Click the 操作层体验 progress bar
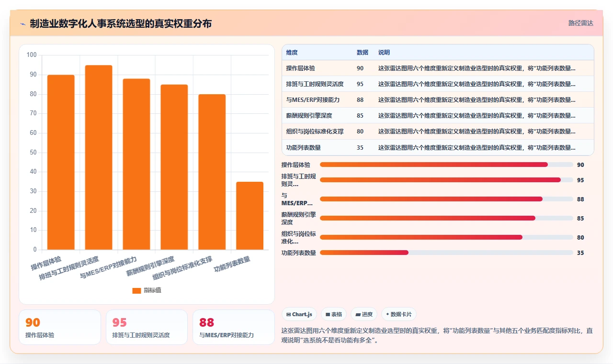This screenshot has height=364, width=613. point(446,165)
